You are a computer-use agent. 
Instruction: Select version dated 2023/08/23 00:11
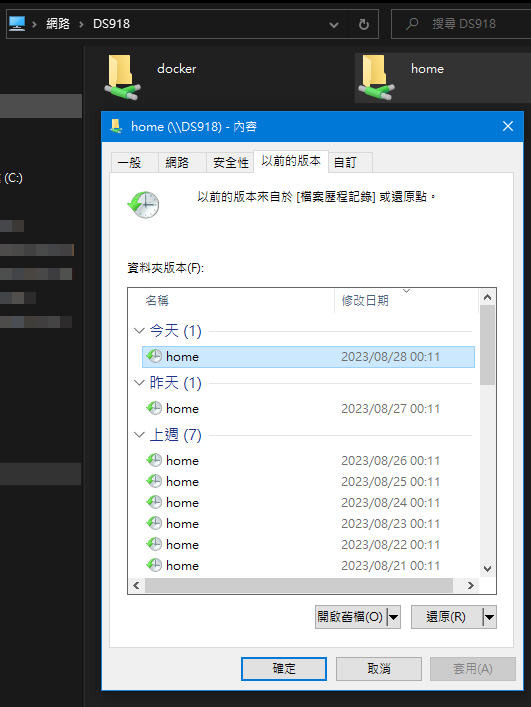[308, 523]
